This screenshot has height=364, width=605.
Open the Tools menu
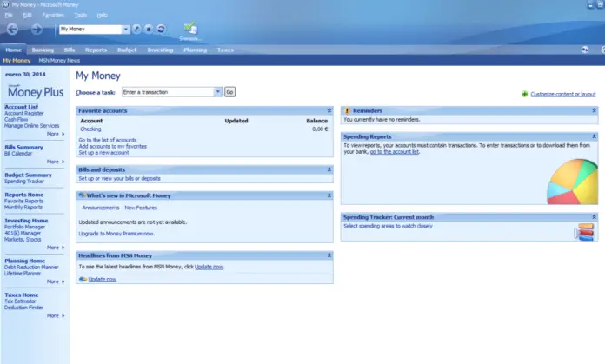point(80,15)
